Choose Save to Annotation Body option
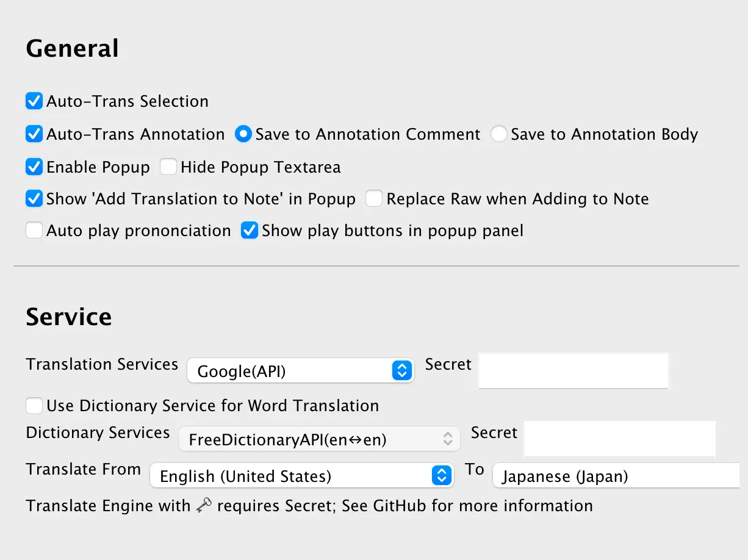 [x=499, y=134]
